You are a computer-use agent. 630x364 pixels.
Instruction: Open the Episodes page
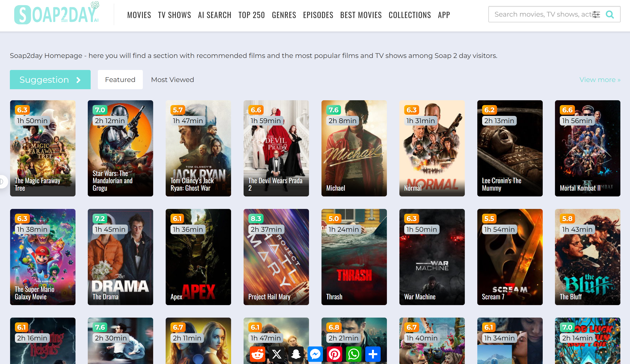tap(318, 15)
